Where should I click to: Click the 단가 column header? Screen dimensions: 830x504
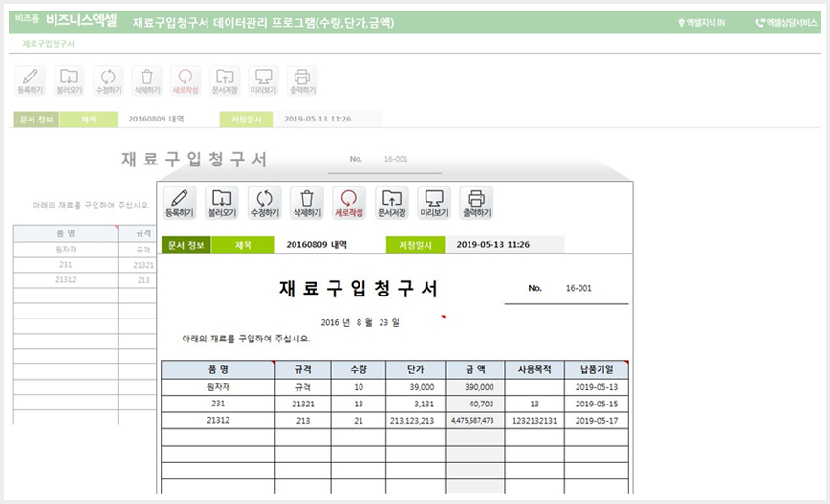pos(416,369)
